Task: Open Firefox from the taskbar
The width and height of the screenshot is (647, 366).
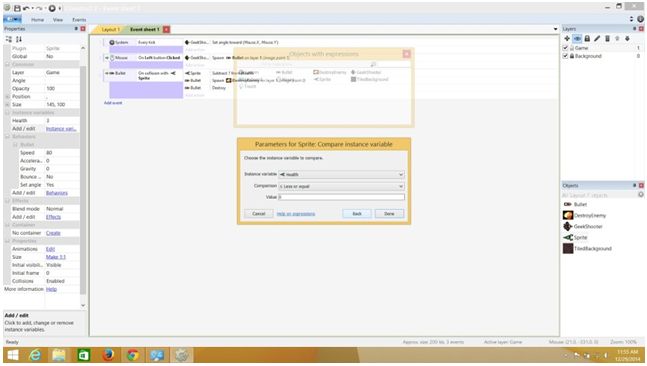Action: tap(108, 355)
